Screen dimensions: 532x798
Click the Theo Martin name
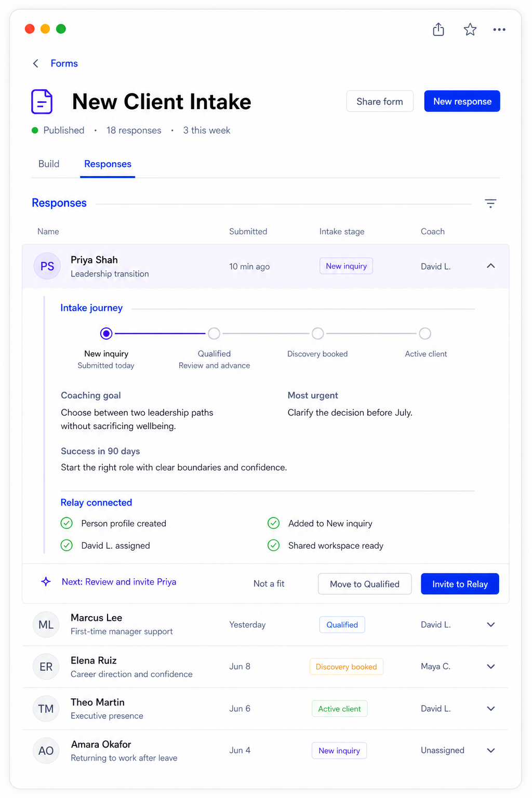pyautogui.click(x=98, y=702)
